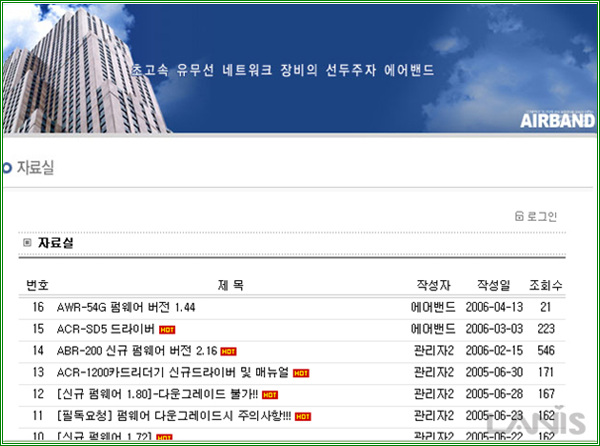The width and height of the screenshot is (600, 446).
Task: Click banner slogan 초고속 유무선 네트워크 장비의 선두주자 에어밴드
Action: [283, 70]
